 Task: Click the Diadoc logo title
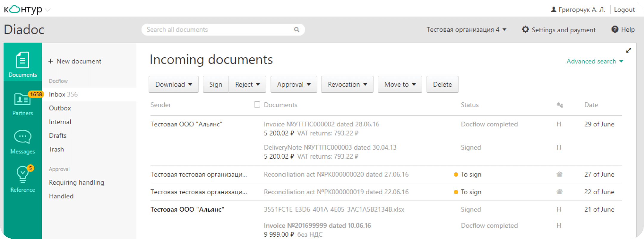click(24, 30)
